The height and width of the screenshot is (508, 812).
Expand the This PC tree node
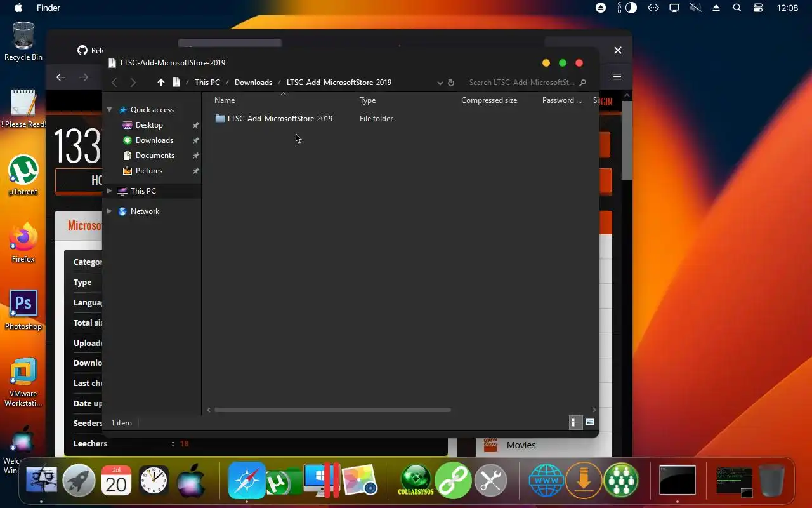pyautogui.click(x=109, y=191)
